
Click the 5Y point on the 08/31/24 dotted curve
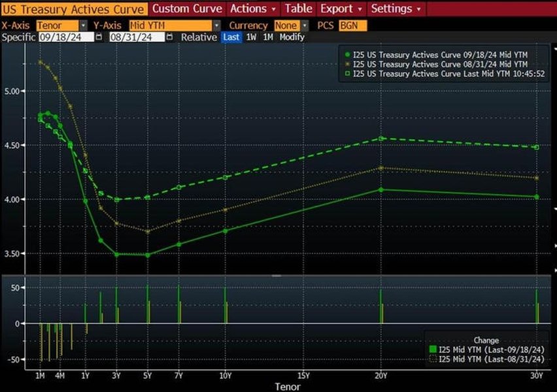point(148,231)
